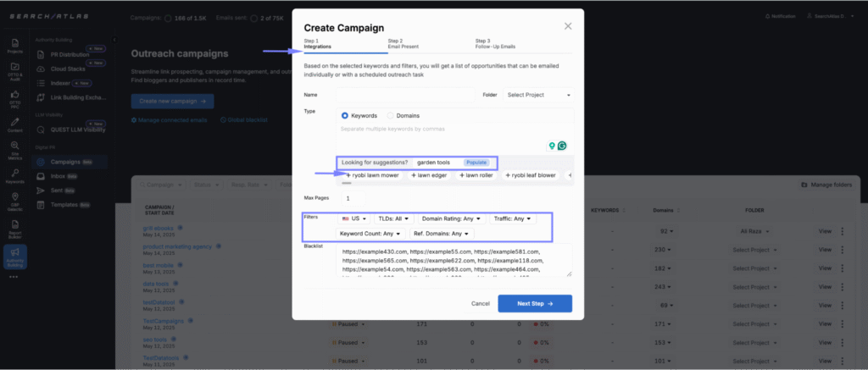Viewport: 868px width, 370px height.
Task: Add 'lawn edger' keyword suggestion
Action: (429, 175)
